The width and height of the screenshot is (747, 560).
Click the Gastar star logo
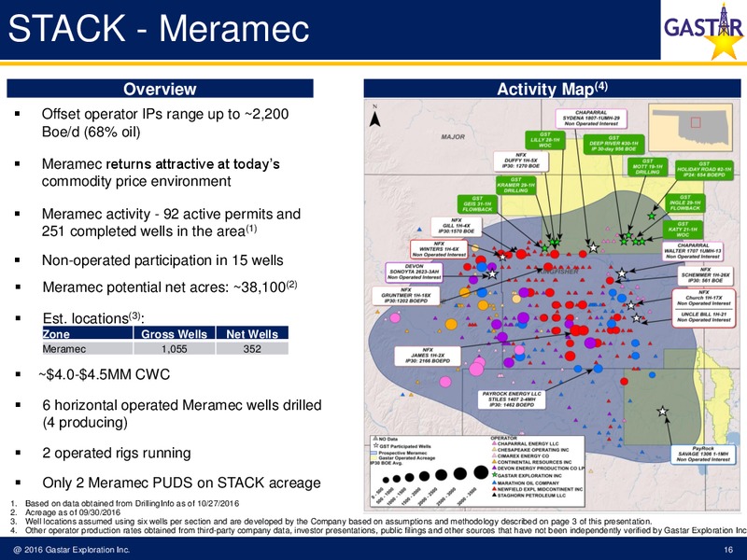point(703,31)
